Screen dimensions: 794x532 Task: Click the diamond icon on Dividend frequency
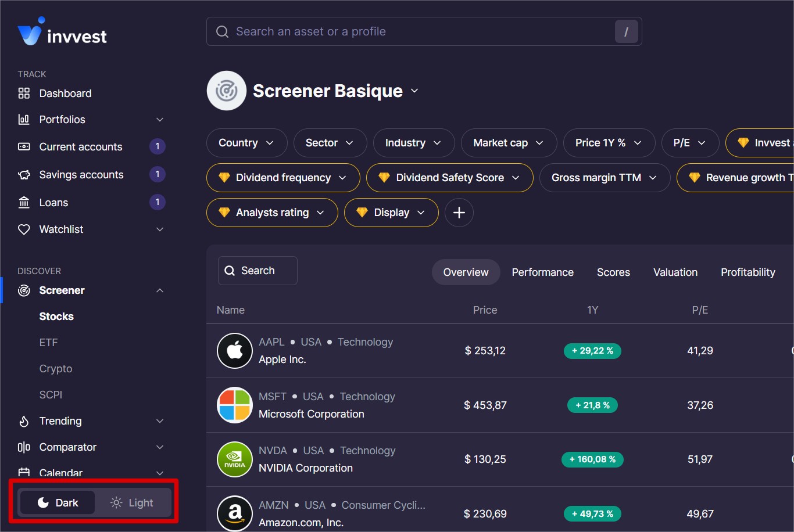pos(224,178)
